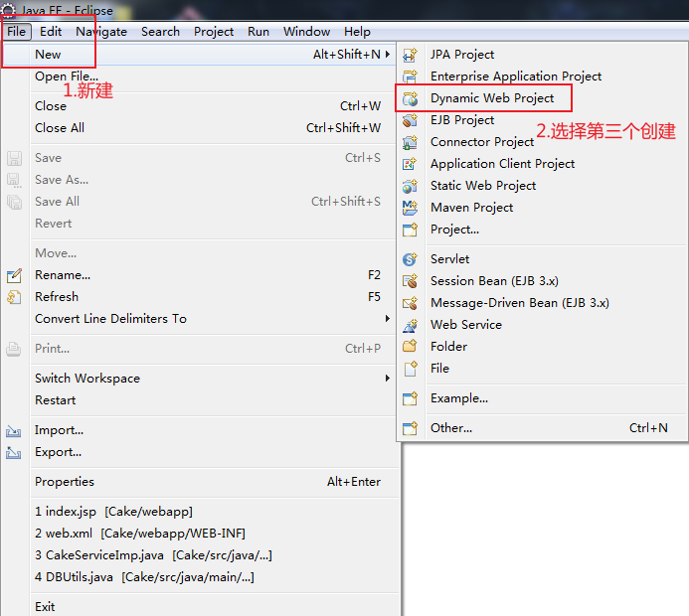The image size is (689, 616).
Task: Click the Import icon
Action: click(14, 431)
